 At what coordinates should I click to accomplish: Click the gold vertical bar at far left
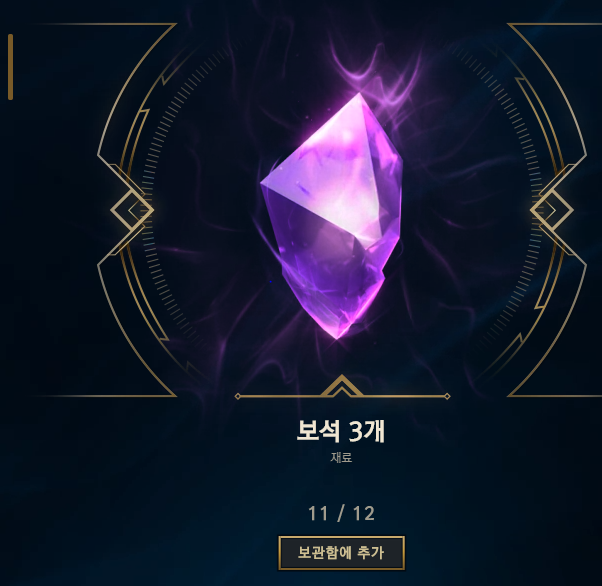click(x=10, y=67)
